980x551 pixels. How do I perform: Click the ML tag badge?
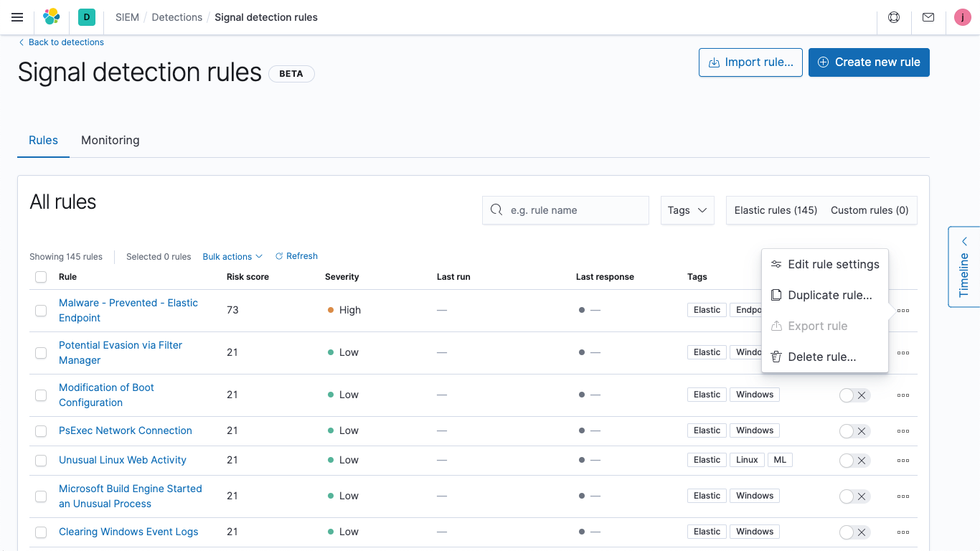[x=780, y=460]
